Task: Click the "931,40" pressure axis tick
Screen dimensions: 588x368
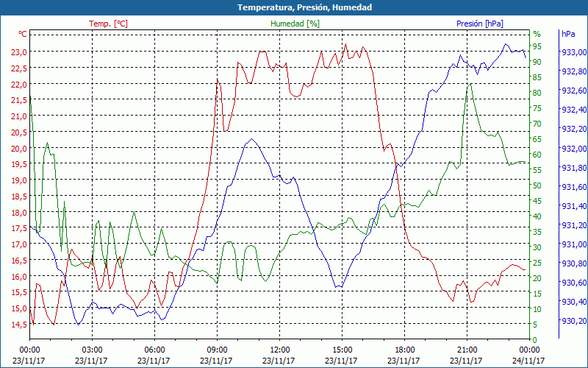Action: click(x=573, y=206)
